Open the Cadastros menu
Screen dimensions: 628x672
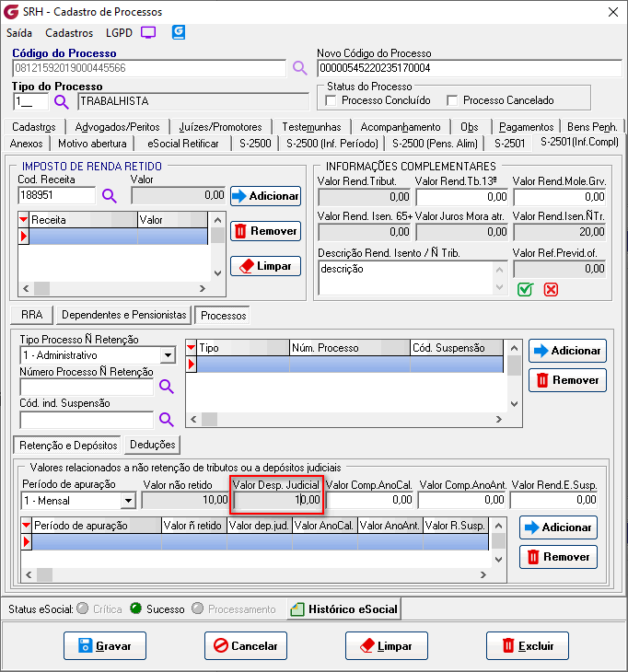point(69,32)
